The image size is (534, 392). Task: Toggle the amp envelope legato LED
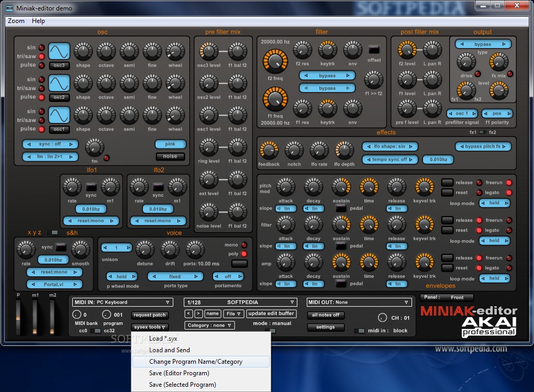(509, 268)
